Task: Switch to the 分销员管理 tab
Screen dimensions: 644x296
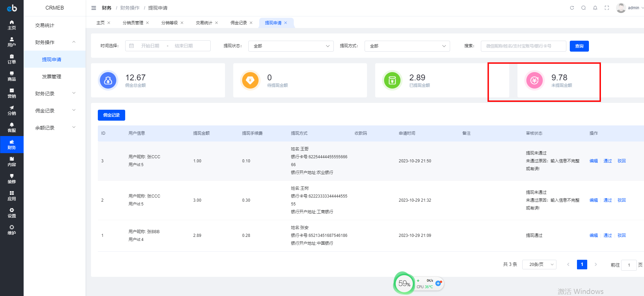Action: coord(133,23)
